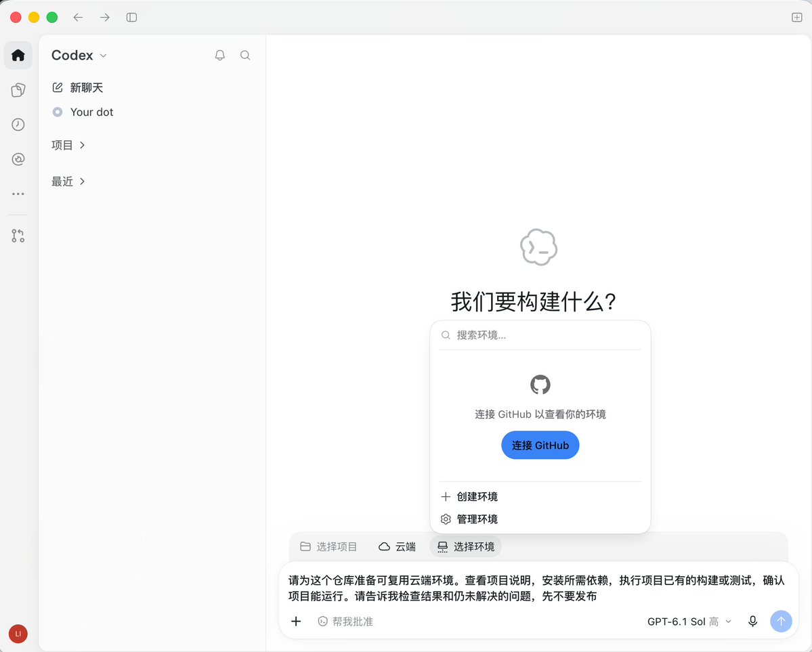Open the GPT-6.1 Sol 高 model selector
This screenshot has height=652, width=812.
689,622
